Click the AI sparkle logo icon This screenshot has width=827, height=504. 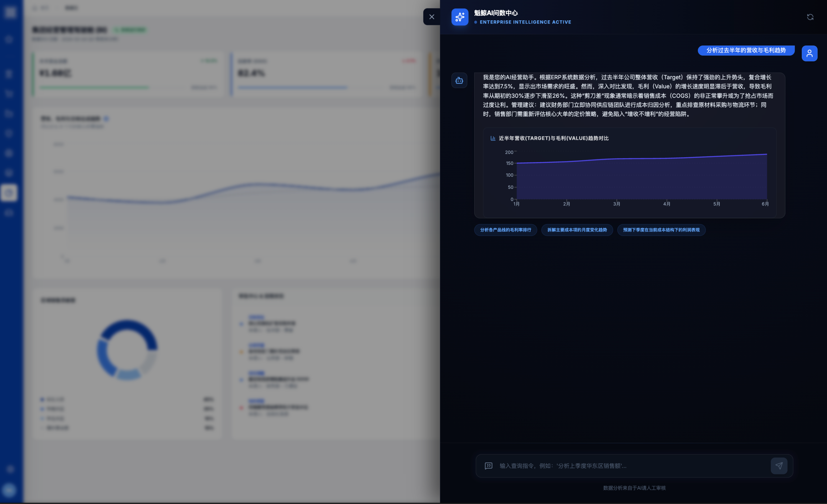tap(459, 17)
